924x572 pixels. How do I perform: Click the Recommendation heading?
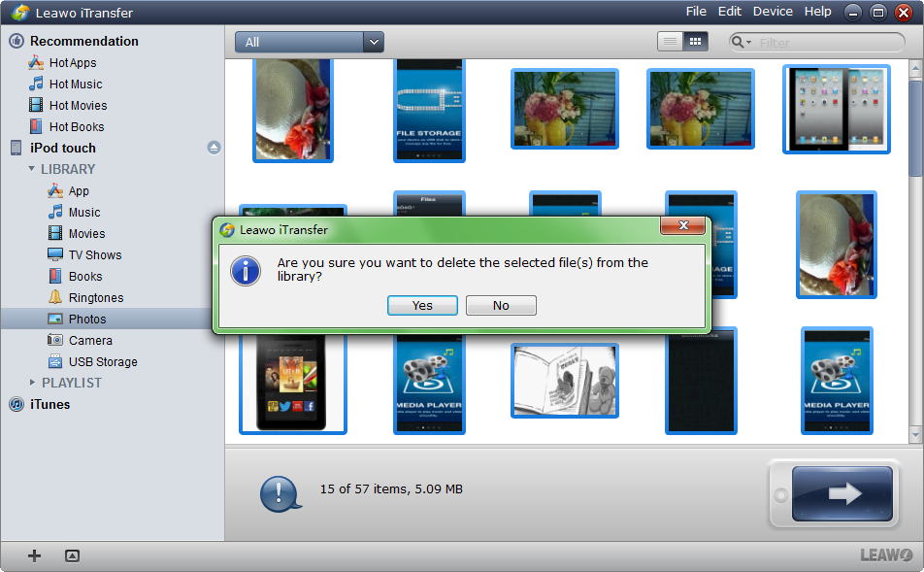tap(84, 42)
